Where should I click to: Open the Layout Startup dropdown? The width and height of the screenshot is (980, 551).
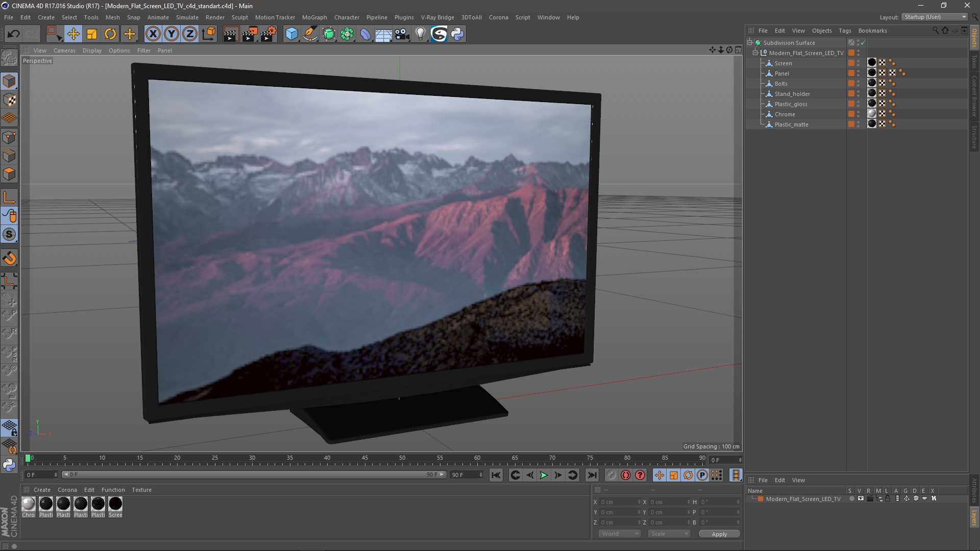coord(935,17)
